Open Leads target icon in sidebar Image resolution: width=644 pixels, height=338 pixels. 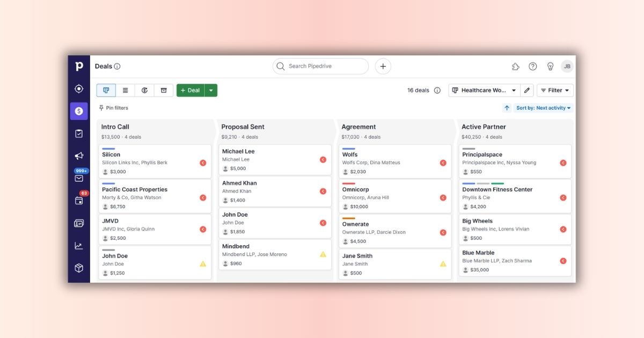79,89
